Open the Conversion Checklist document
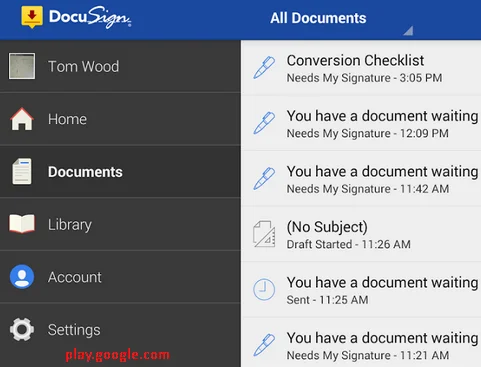The image size is (481, 367). tap(361, 68)
